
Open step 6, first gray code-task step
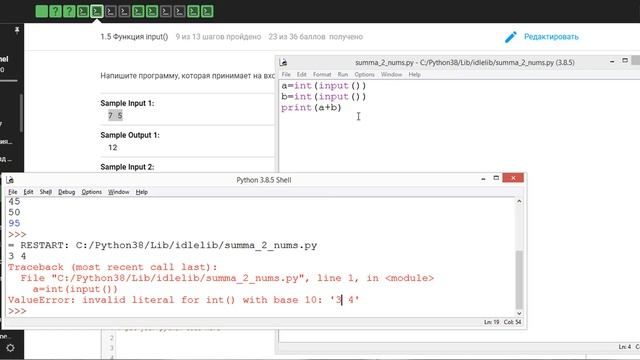(x=111, y=11)
